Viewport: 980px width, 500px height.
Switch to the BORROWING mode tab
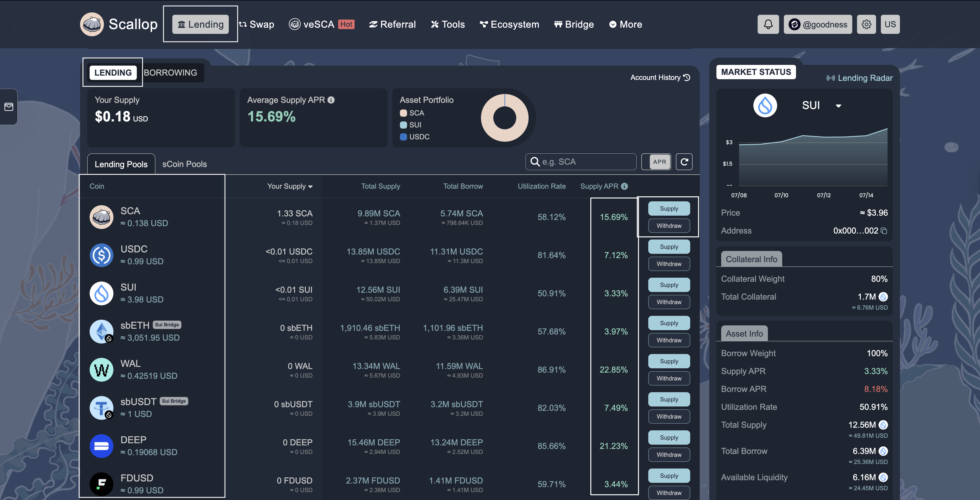point(170,72)
